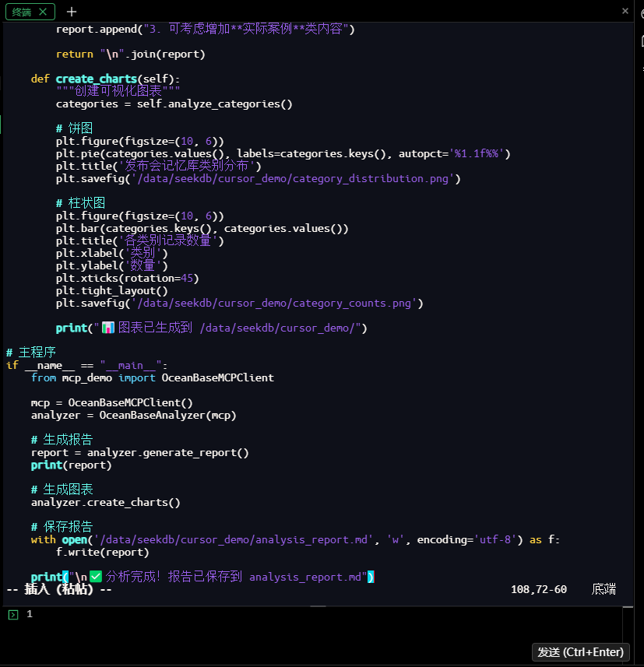Open a new terminal tab with plus icon
The height and width of the screenshot is (667, 644).
(72, 12)
